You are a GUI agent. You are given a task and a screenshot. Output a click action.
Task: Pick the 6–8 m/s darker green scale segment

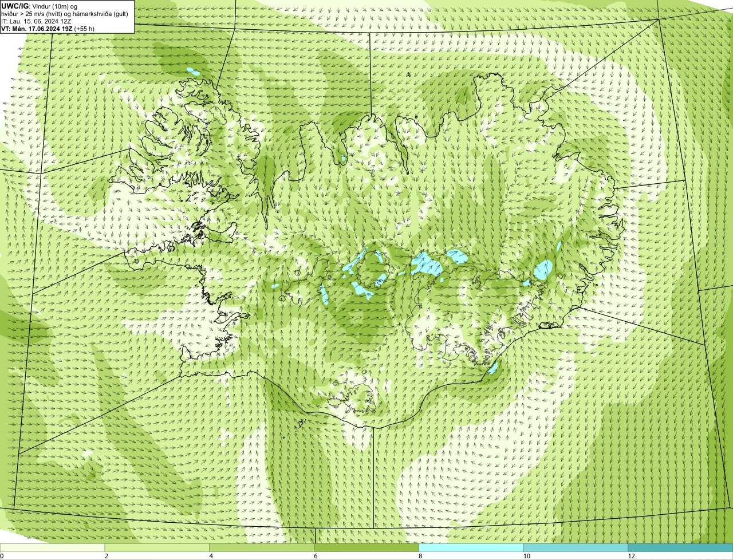(x=367, y=547)
